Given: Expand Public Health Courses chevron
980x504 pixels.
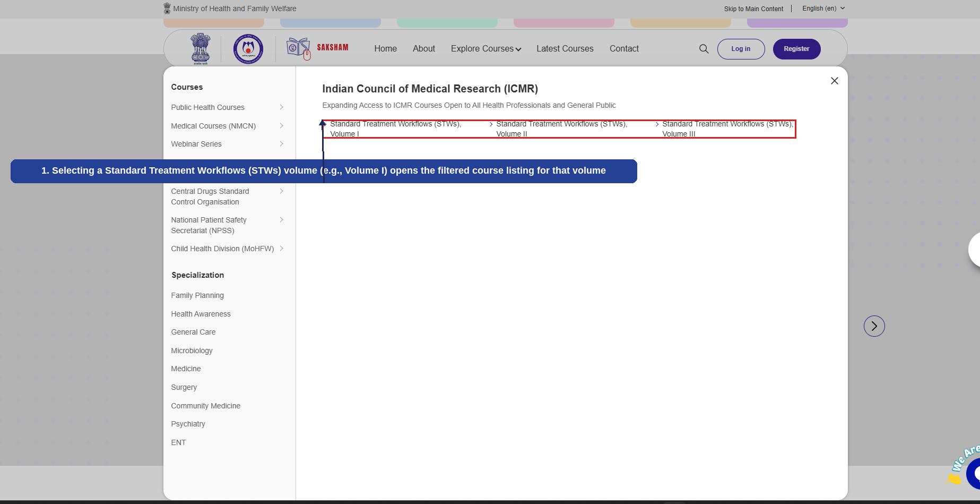Looking at the screenshot, I should pyautogui.click(x=281, y=107).
